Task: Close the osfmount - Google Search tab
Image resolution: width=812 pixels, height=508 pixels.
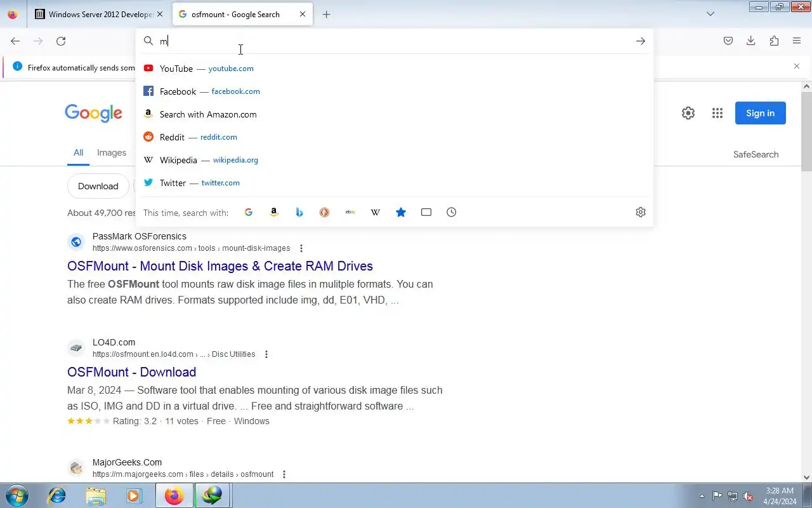Action: (x=303, y=14)
